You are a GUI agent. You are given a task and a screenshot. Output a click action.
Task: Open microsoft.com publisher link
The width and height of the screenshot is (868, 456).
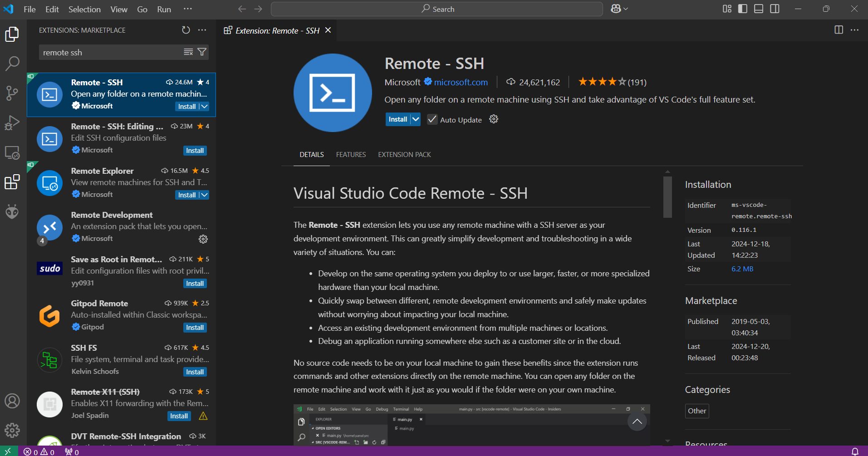point(461,82)
